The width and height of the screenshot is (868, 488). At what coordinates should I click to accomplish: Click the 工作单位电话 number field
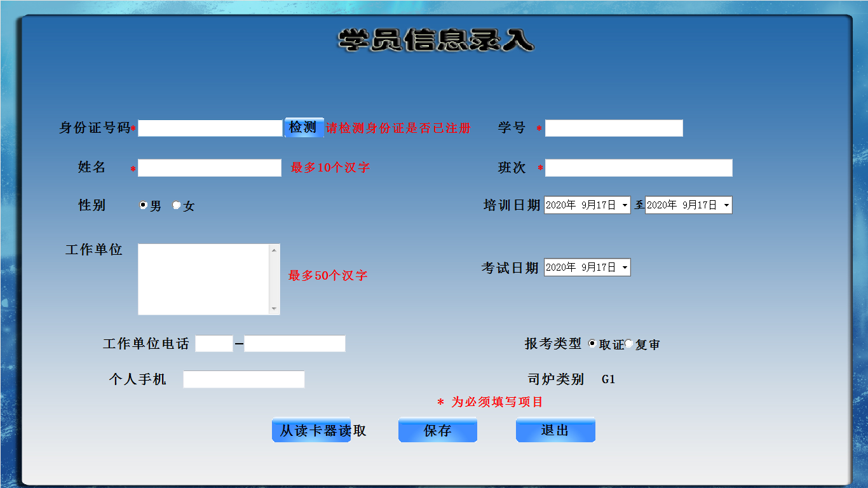click(295, 344)
